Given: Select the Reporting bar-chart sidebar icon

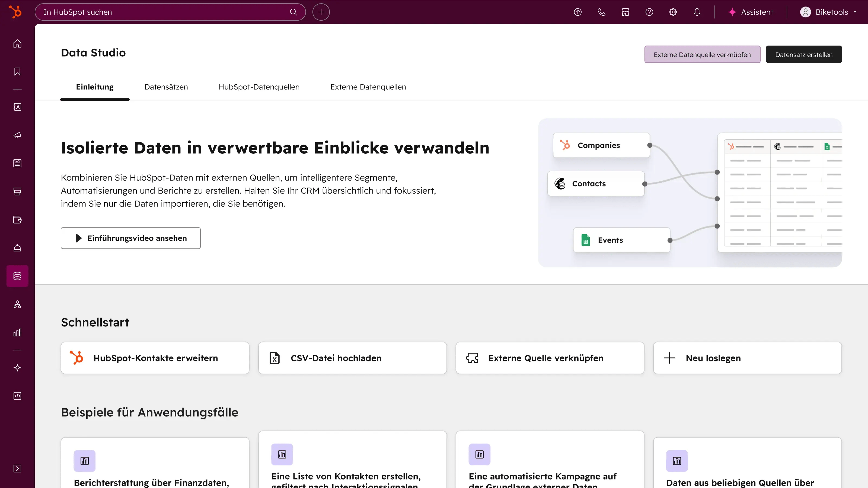Looking at the screenshot, I should [x=17, y=332].
